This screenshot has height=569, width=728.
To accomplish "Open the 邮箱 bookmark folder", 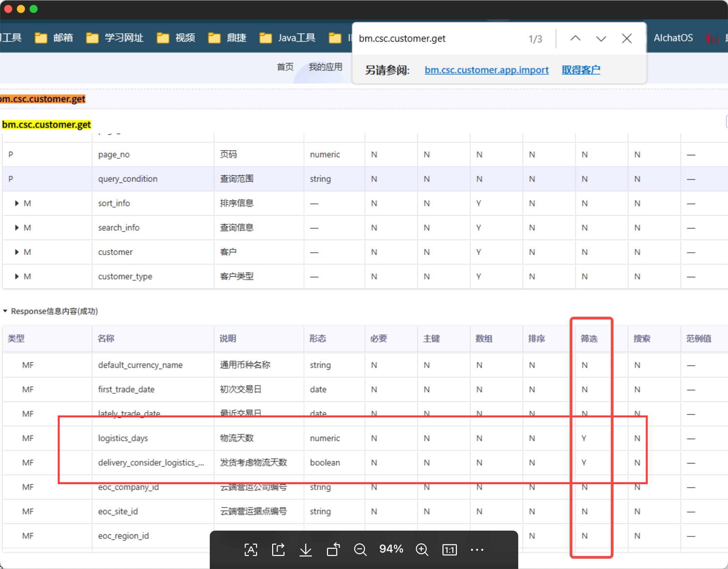I will coord(54,38).
